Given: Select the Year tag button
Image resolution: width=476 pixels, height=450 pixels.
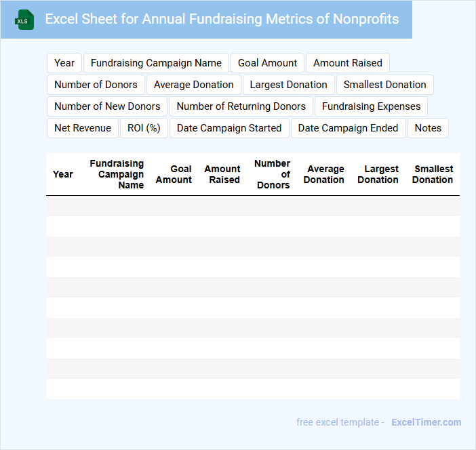Looking at the screenshot, I should (x=64, y=63).
